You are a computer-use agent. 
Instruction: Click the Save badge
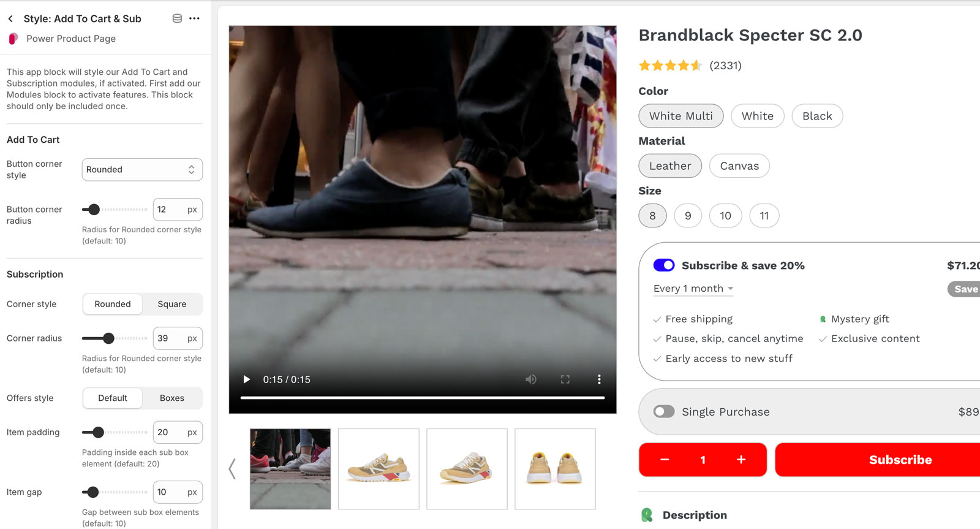(x=964, y=289)
